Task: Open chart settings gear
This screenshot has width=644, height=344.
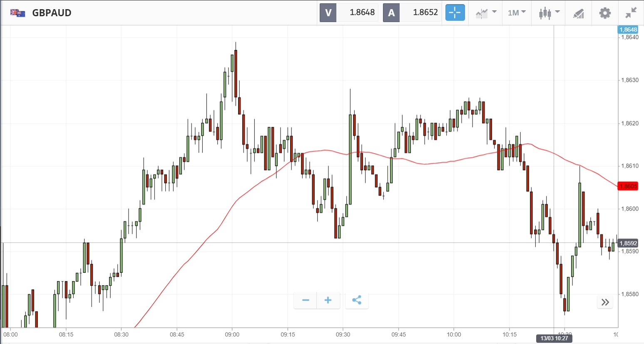Action: [x=605, y=13]
